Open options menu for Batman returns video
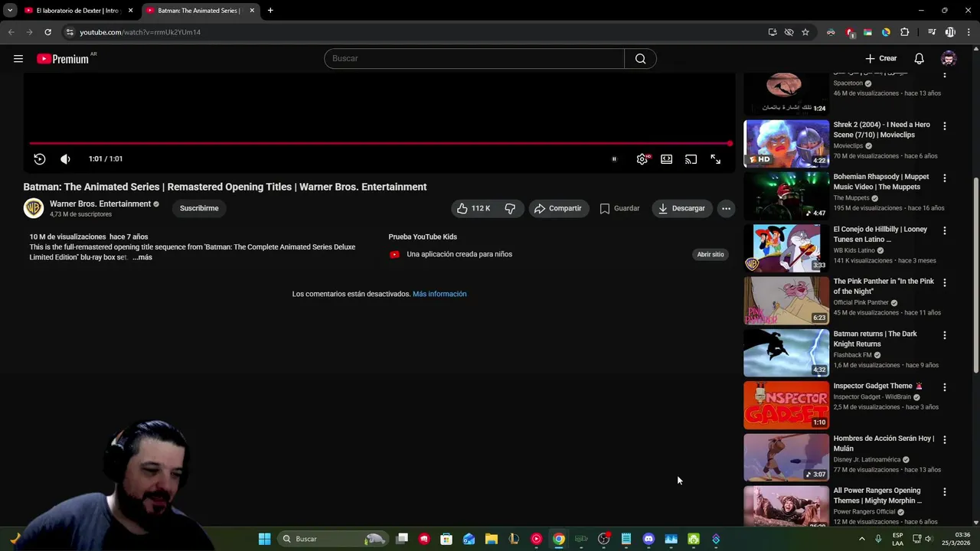 (944, 335)
